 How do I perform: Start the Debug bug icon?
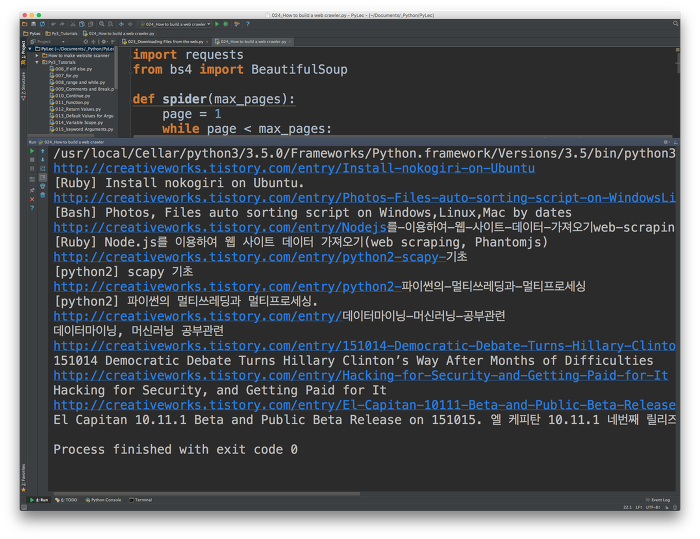point(226,24)
